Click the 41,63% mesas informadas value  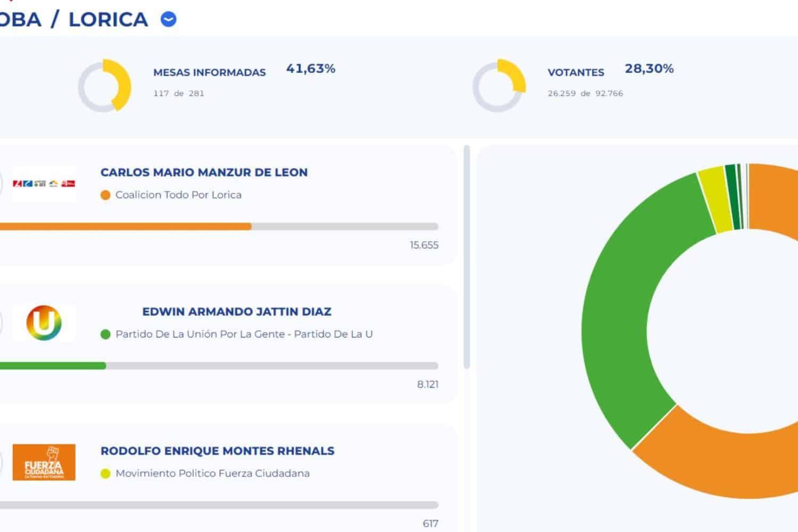[x=311, y=69]
